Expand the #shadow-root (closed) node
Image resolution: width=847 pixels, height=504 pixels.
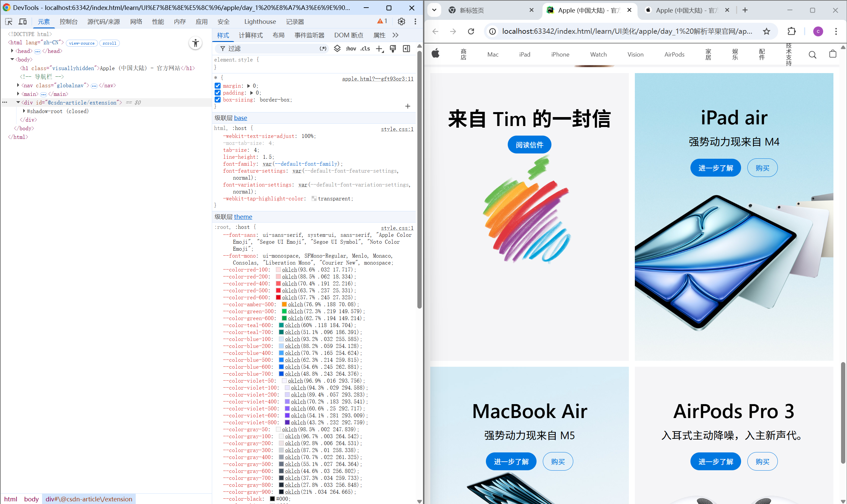tap(24, 111)
